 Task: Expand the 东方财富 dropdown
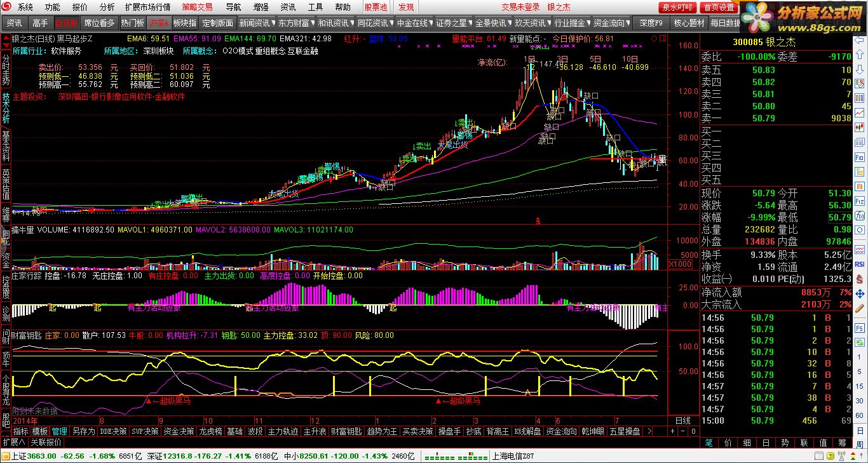point(312,23)
